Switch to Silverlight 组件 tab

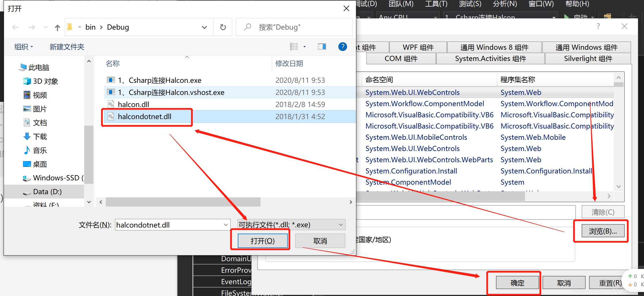click(588, 59)
